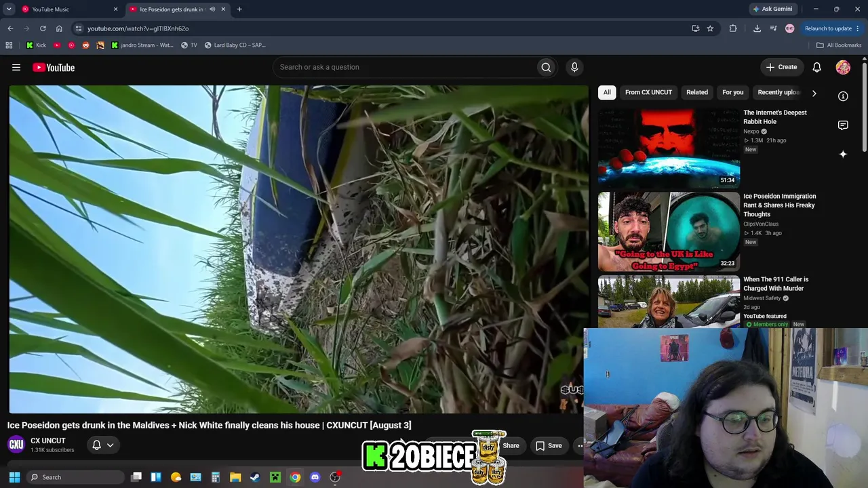This screenshot has width=868, height=488.
Task: Open a new browser tab
Action: 239,9
